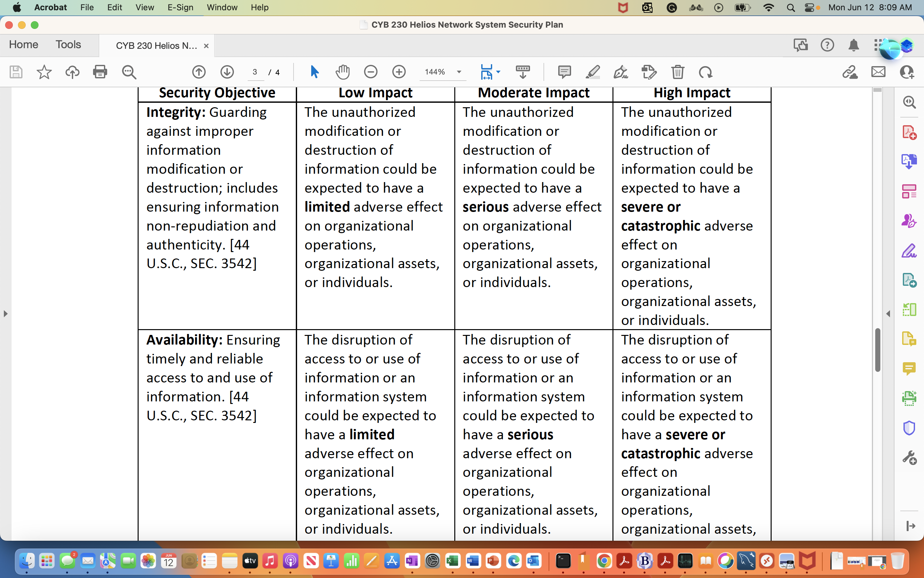The image size is (924, 578).
Task: Go to next page arrow
Action: [227, 72]
